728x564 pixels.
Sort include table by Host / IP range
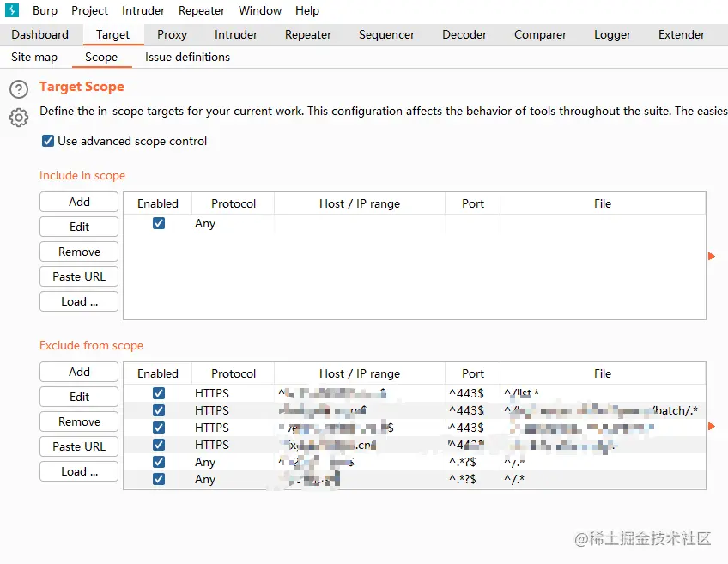(360, 203)
